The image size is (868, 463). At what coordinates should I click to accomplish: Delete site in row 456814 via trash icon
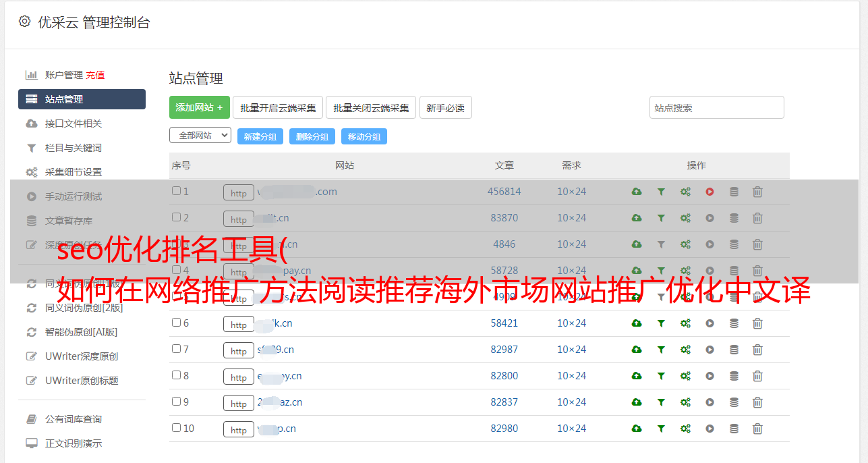757,192
